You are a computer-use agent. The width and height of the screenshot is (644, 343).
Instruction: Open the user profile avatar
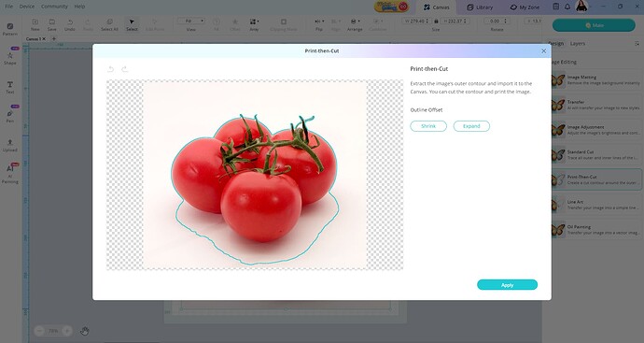(581, 7)
